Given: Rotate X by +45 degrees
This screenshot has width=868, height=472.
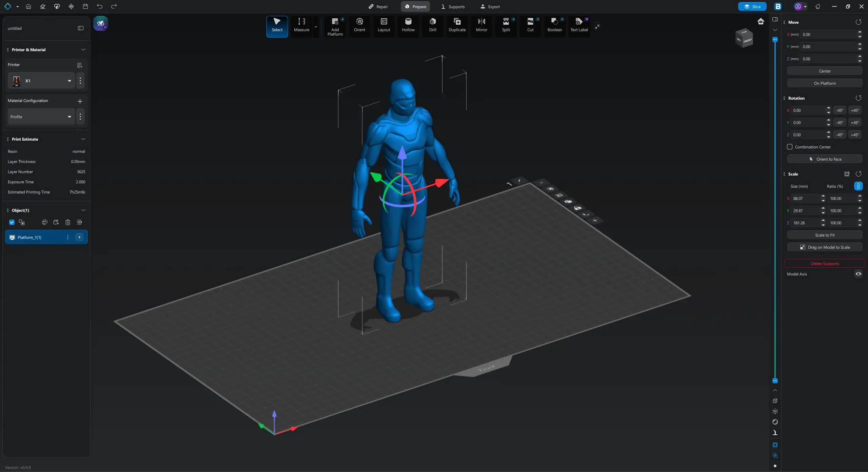Looking at the screenshot, I should point(855,110).
